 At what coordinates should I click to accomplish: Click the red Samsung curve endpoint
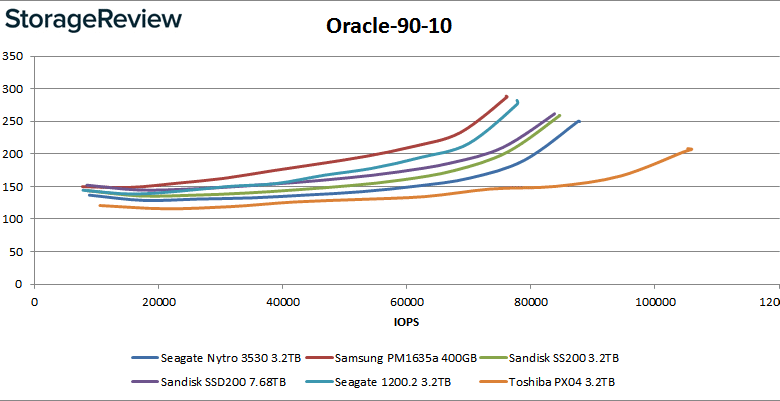[x=506, y=97]
